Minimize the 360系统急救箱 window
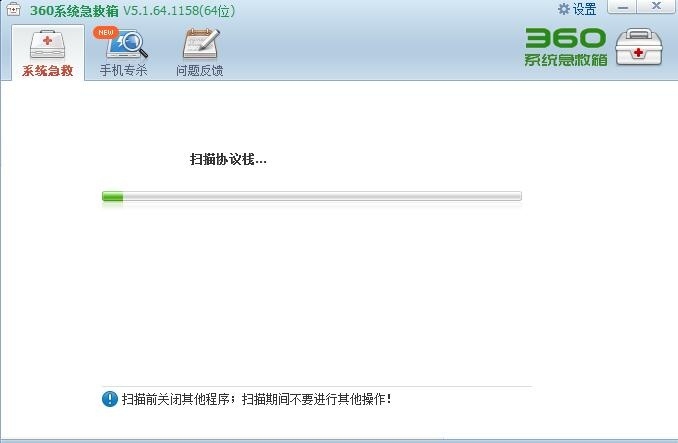This screenshot has width=678, height=443. (x=623, y=7)
